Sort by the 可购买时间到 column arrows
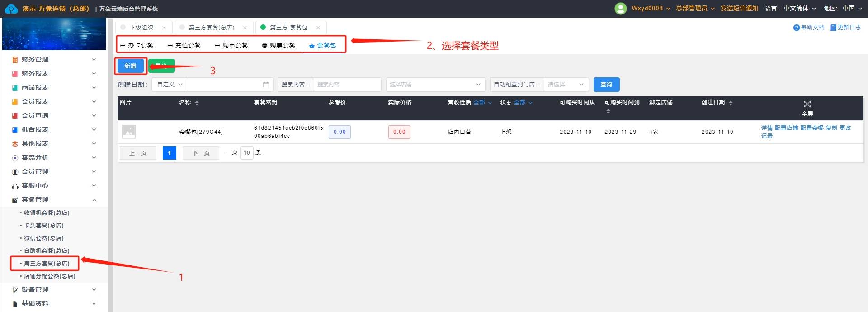Viewport: 868px width, 312px height. 608,111
